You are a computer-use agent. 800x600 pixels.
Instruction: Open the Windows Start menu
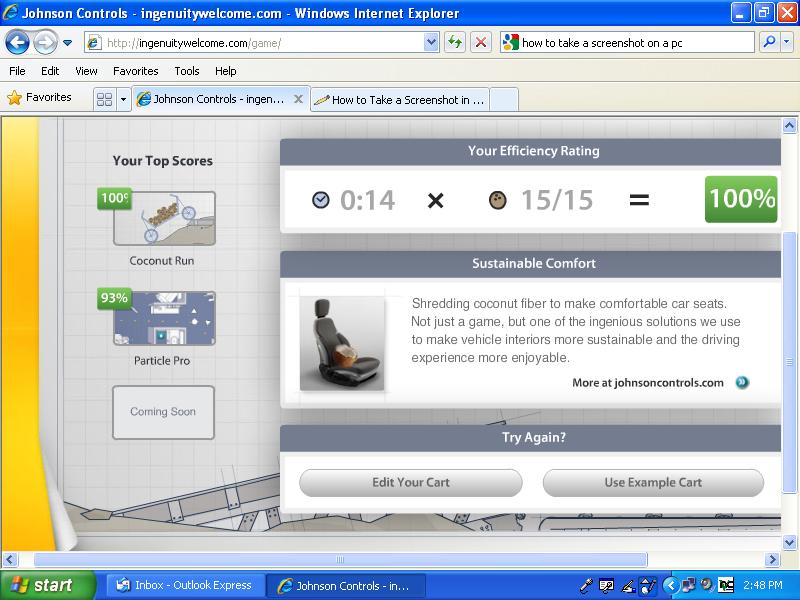tap(47, 585)
